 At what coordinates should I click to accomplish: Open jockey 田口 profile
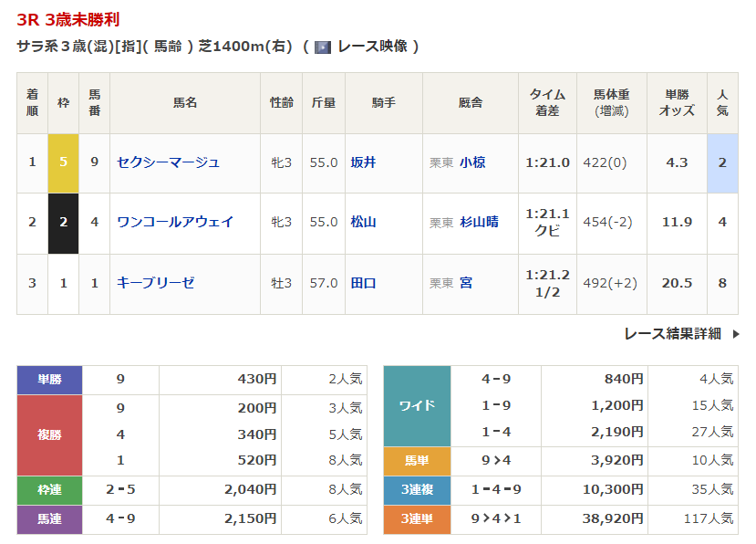tap(363, 283)
